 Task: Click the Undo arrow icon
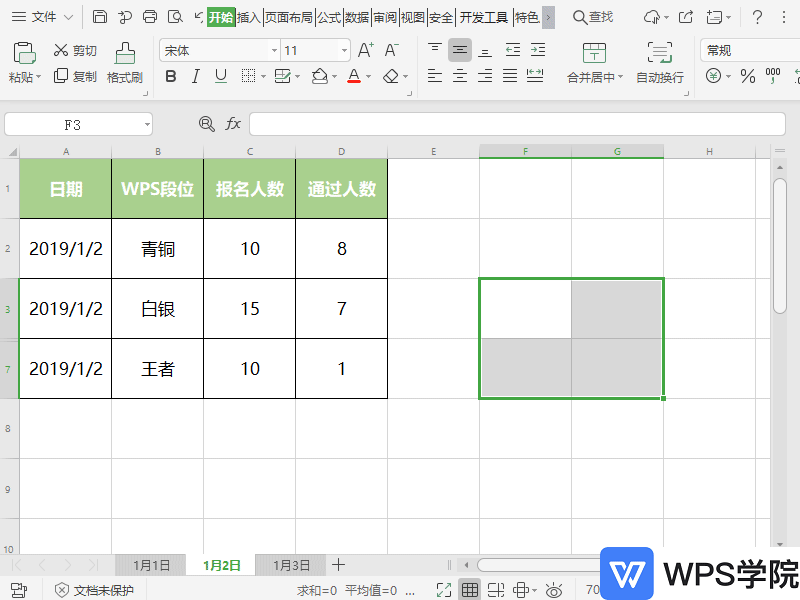point(199,17)
